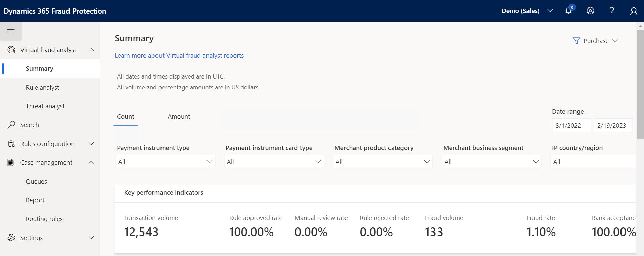Click the Rule rejected rate value
Screen dimensions: 644x256
[x=376, y=232]
